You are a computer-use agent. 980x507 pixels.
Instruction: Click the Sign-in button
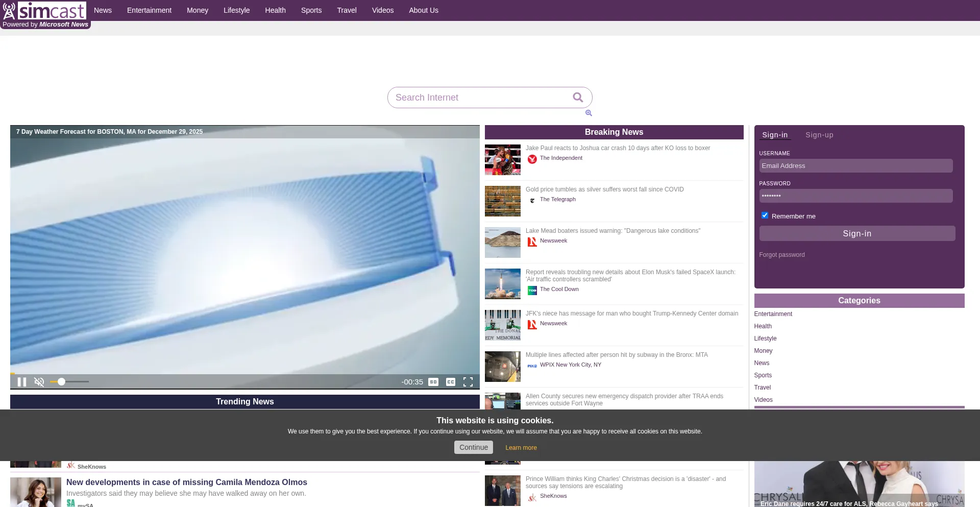(857, 233)
